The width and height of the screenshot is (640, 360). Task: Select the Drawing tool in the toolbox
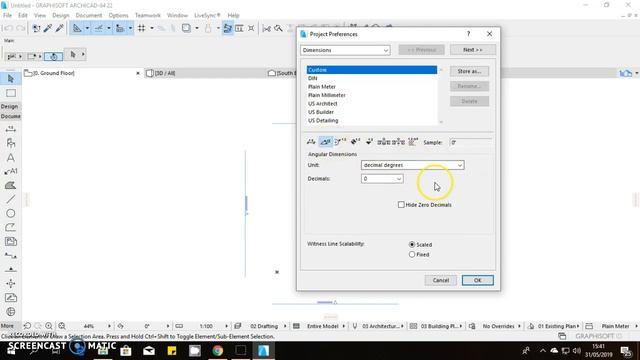11,241
